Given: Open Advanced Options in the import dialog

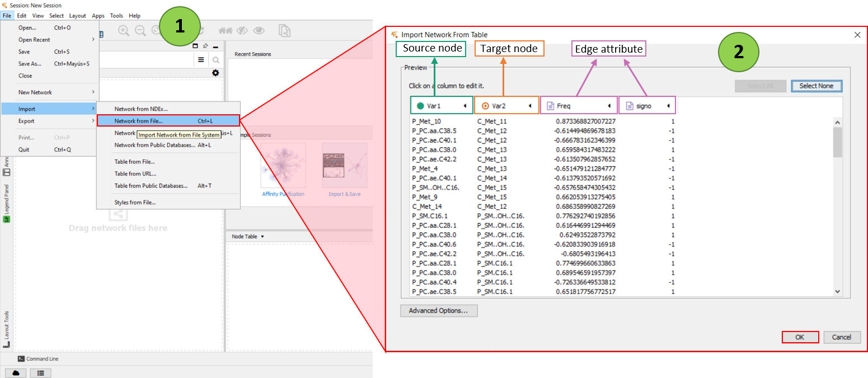Looking at the screenshot, I should 439,310.
